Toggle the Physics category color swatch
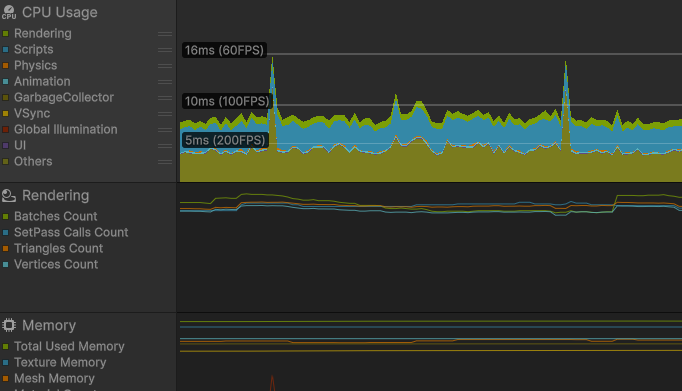Image resolution: width=682 pixels, height=391 pixels. pos(6,66)
